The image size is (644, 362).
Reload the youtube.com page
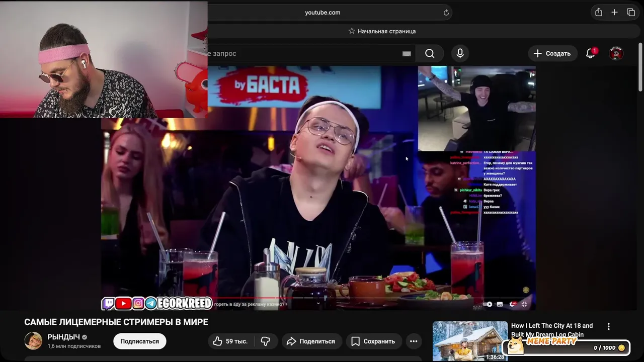446,13
